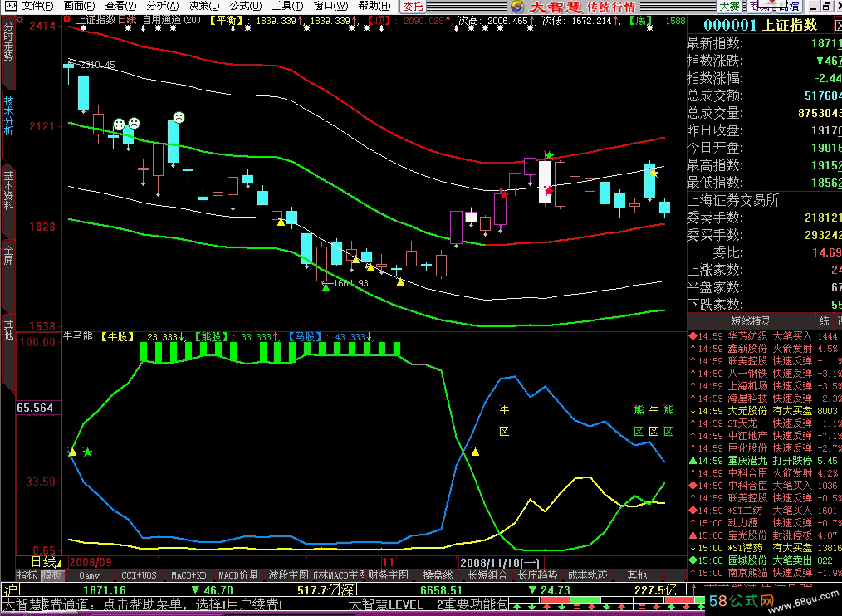842x616 pixels.
Task: Click the red star on the white candle
Action: click(x=548, y=191)
